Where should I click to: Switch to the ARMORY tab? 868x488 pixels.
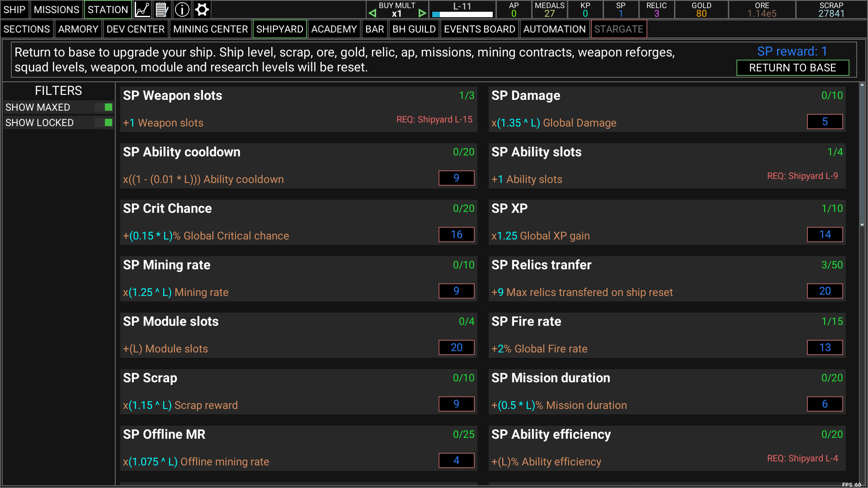[78, 29]
